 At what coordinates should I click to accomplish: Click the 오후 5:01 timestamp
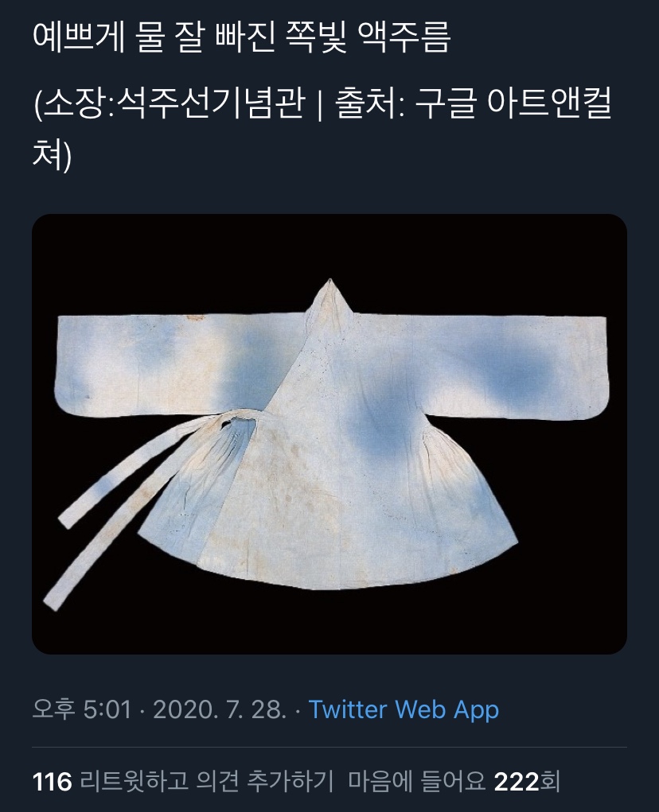82,709
